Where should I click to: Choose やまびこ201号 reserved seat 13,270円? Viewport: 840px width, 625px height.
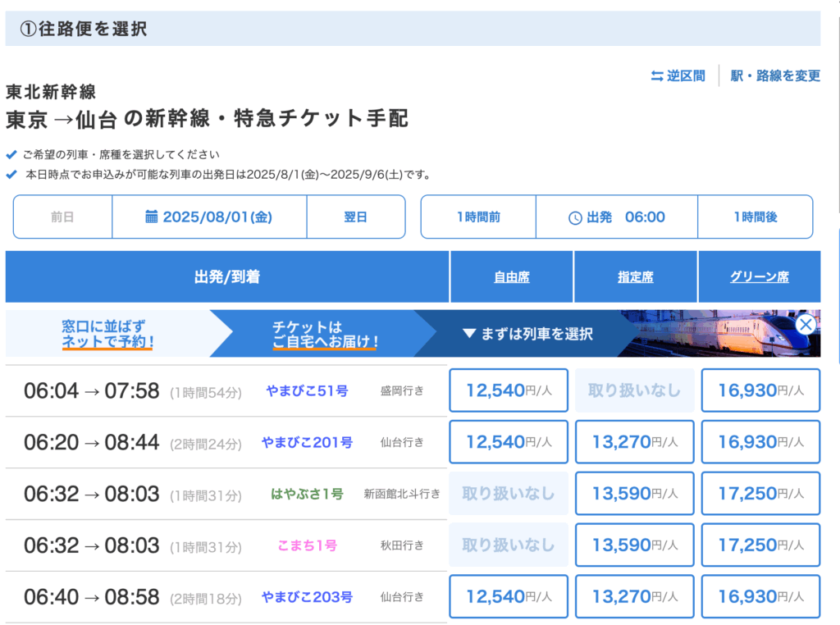pyautogui.click(x=635, y=442)
